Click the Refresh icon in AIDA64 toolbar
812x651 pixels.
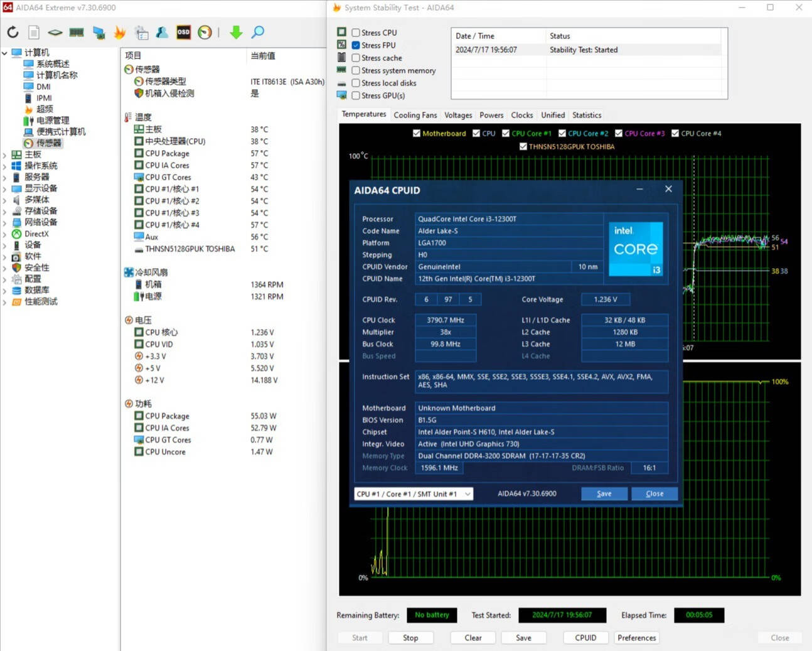click(13, 32)
